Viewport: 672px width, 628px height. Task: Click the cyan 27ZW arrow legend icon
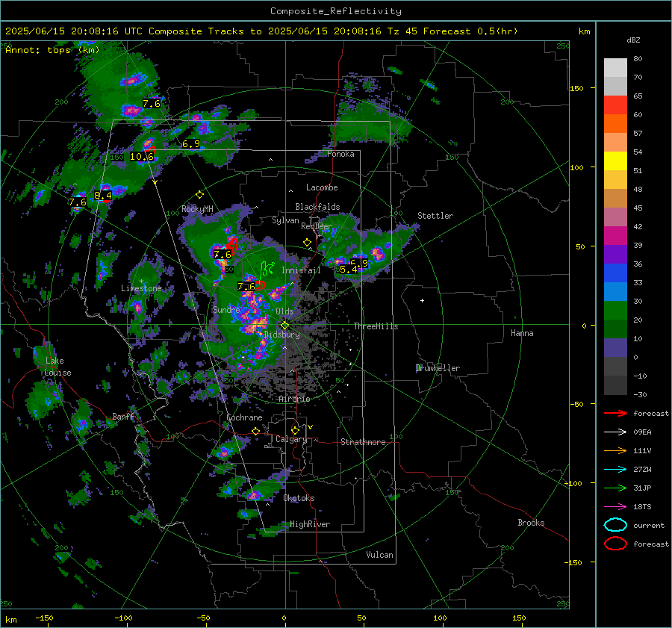pyautogui.click(x=615, y=470)
